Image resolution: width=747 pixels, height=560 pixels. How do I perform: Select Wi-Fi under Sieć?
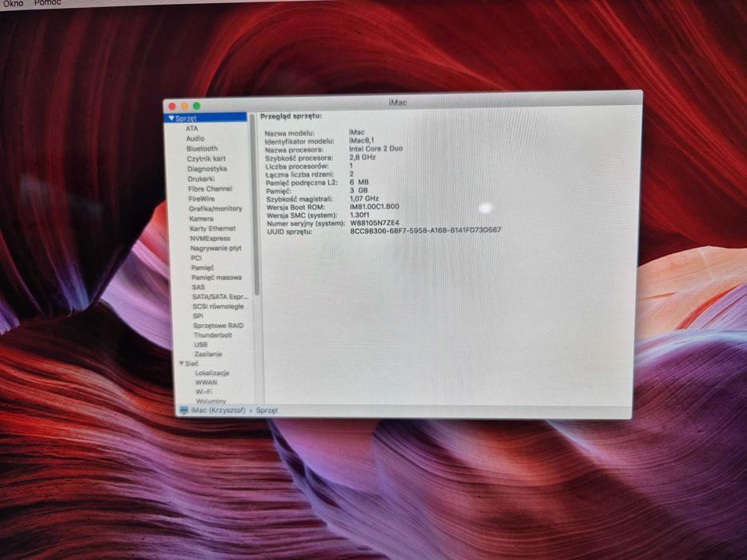point(204,392)
